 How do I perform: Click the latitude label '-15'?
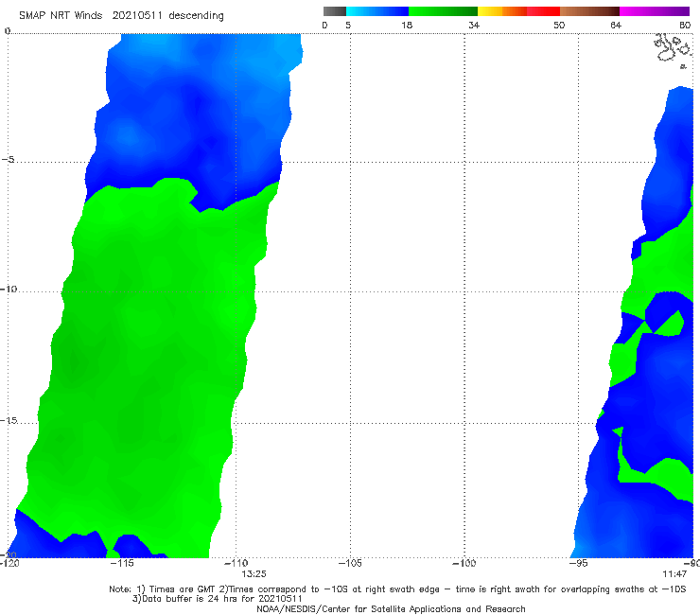(x=8, y=420)
